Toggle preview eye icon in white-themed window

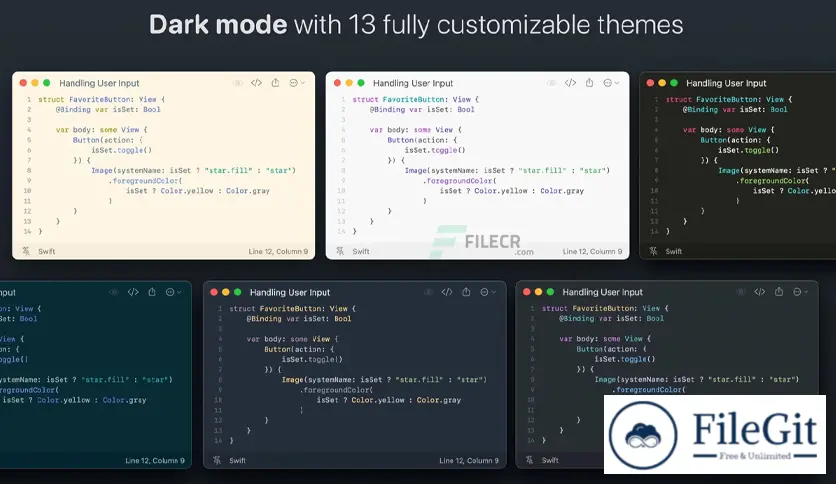[551, 83]
